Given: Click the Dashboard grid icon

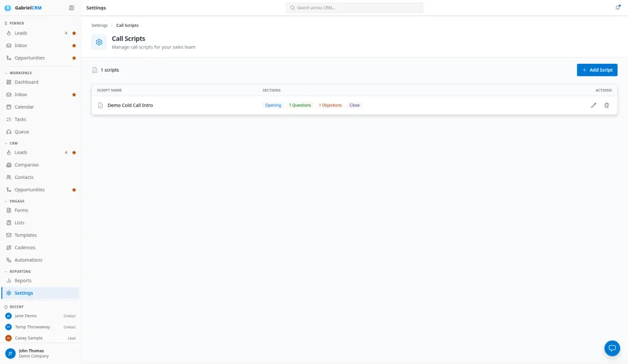Looking at the screenshot, I should coord(9,82).
